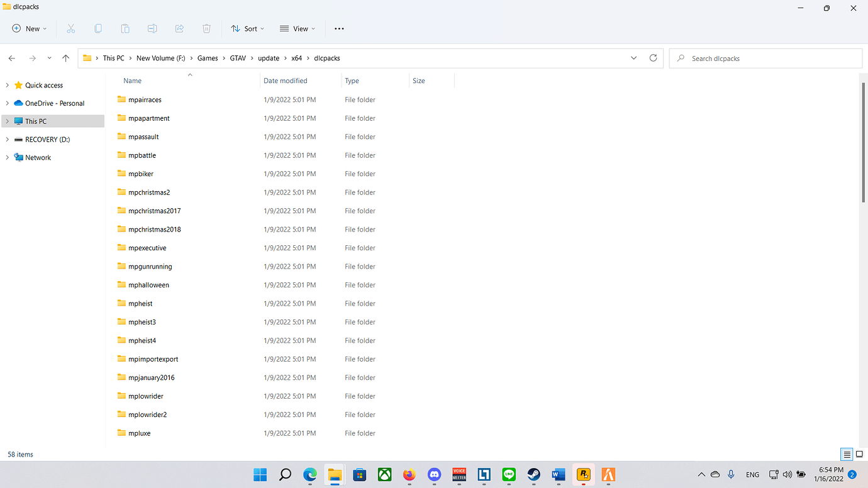Screen dimensions: 868x488
Task: Open the View dropdown
Action: coord(297,28)
